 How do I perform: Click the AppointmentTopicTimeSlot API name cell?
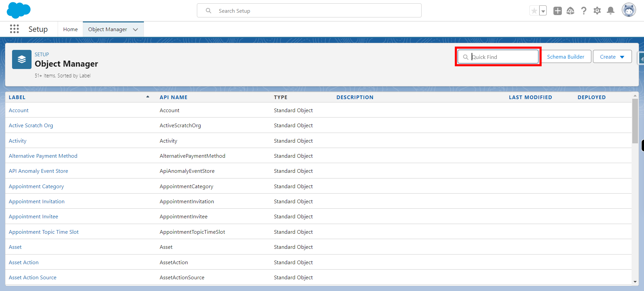point(192,232)
